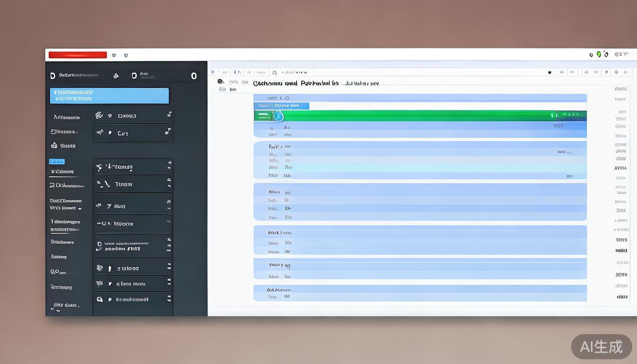Click the triangle icon in dark sidebar header
The height and width of the screenshot is (364, 637).
point(116,76)
